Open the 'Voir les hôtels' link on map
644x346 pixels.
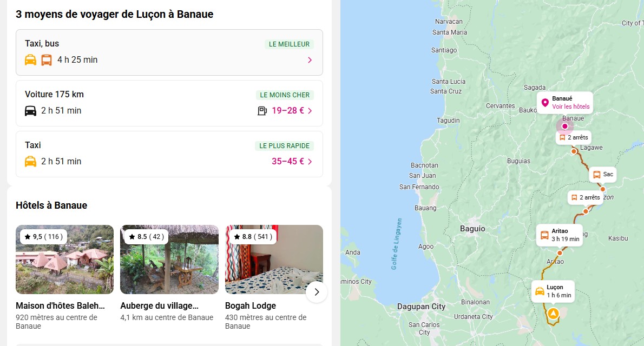[570, 107]
